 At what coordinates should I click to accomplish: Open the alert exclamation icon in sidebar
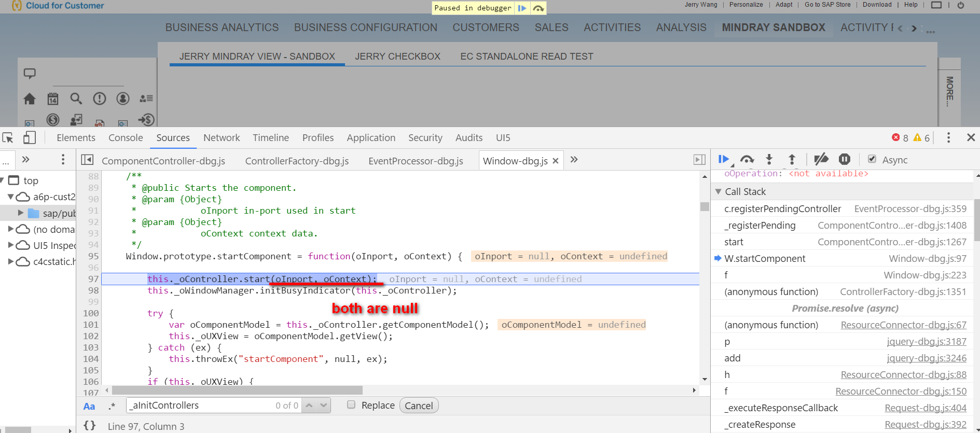pyautogui.click(x=100, y=99)
